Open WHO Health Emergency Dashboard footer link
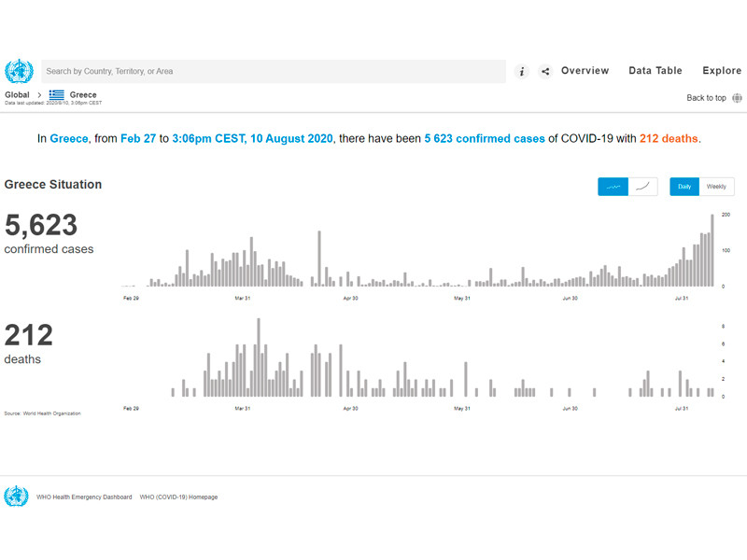The image size is (747, 560). (x=84, y=497)
